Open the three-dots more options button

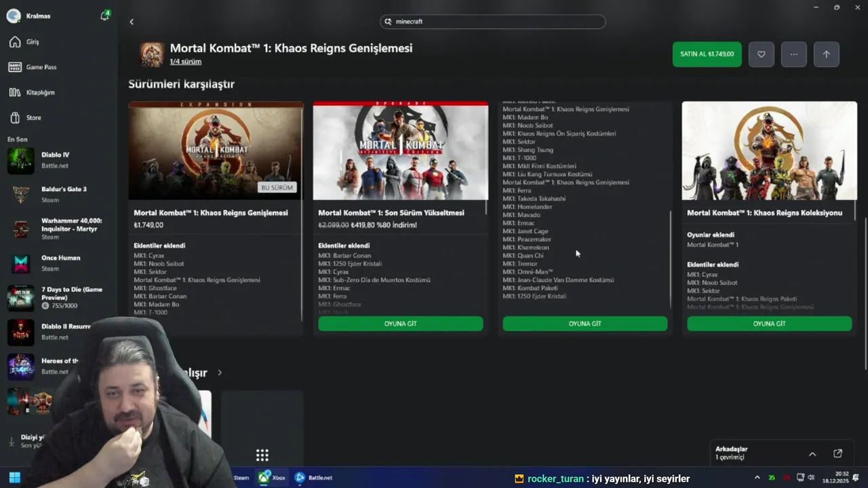794,54
